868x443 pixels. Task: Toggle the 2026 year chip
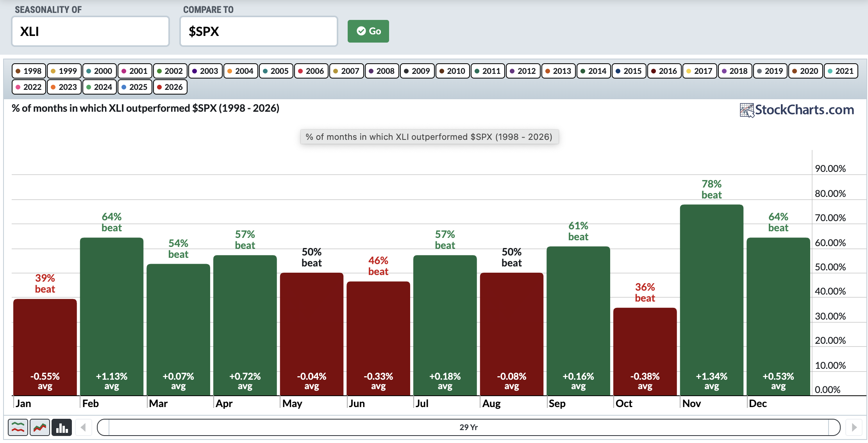tap(170, 87)
